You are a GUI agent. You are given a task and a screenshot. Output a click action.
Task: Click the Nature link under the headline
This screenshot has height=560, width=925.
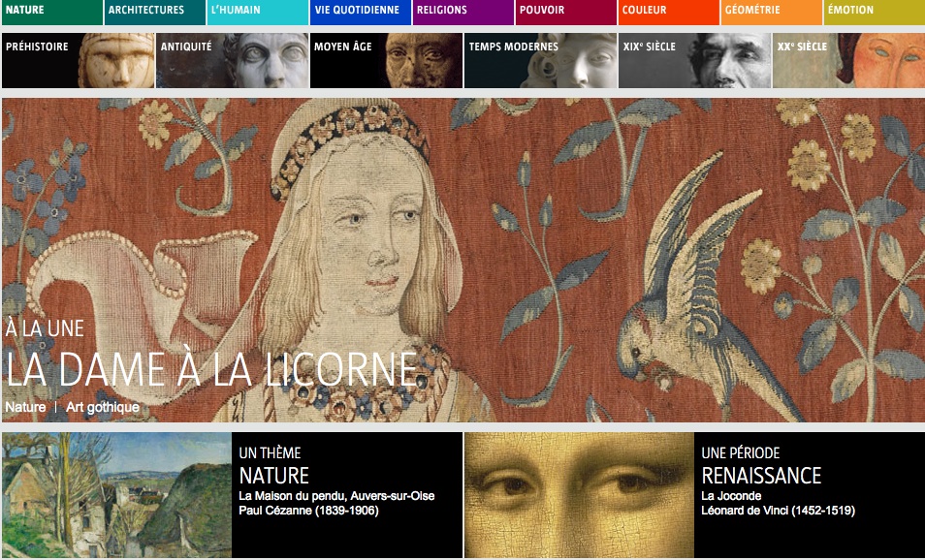coord(25,408)
